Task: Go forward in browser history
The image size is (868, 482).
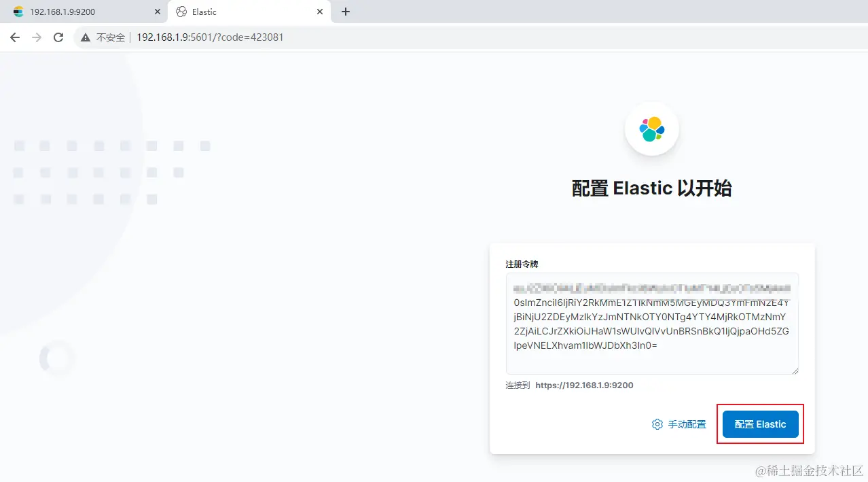Action: click(37, 37)
